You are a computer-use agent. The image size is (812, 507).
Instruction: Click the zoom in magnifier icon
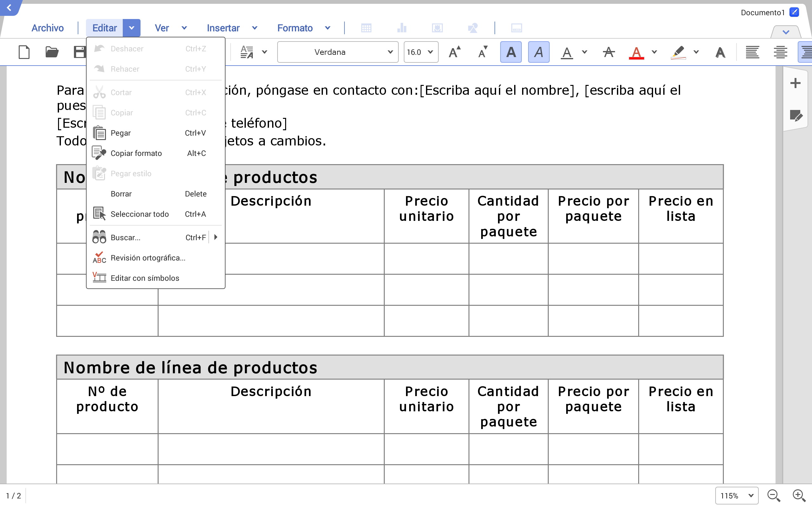[799, 495]
